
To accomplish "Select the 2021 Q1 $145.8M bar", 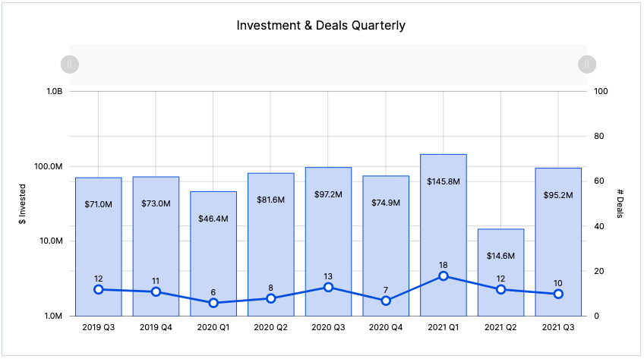I will coord(444,220).
